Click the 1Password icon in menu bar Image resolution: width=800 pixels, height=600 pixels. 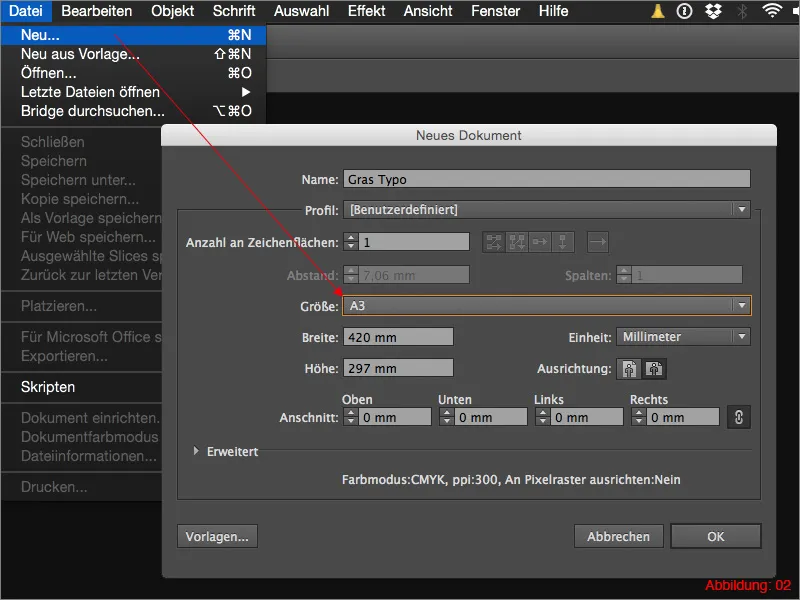[x=684, y=11]
